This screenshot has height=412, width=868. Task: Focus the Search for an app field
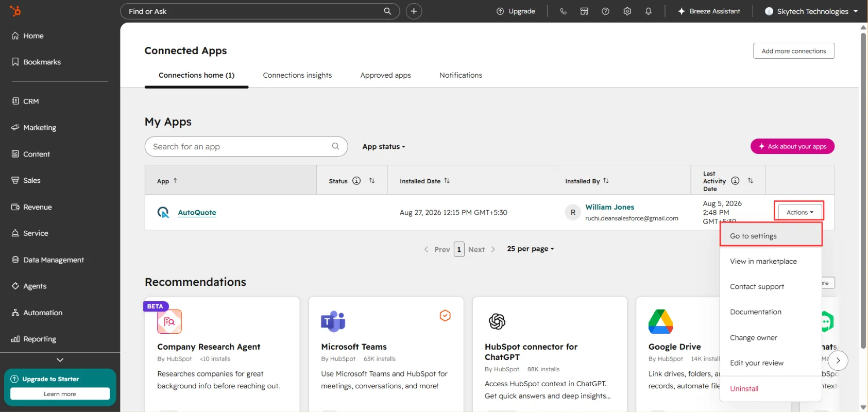pyautogui.click(x=246, y=147)
